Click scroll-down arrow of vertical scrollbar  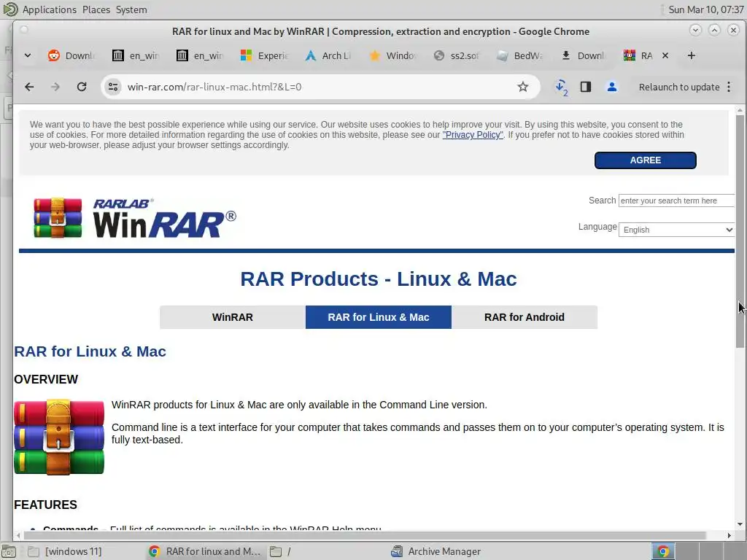point(740,524)
